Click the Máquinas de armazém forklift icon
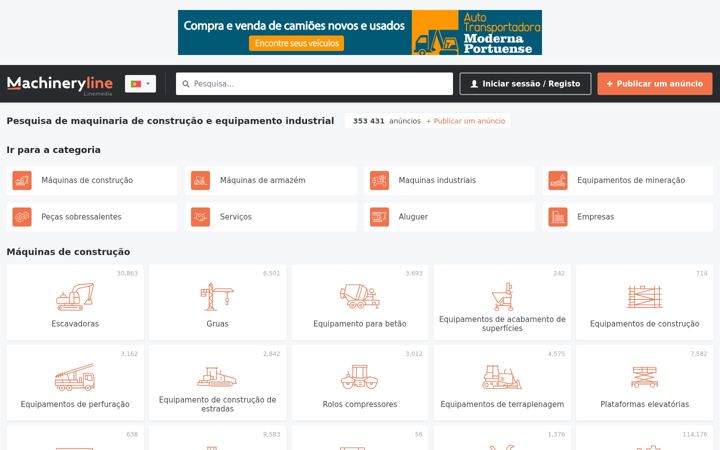720x450 pixels. 201,180
